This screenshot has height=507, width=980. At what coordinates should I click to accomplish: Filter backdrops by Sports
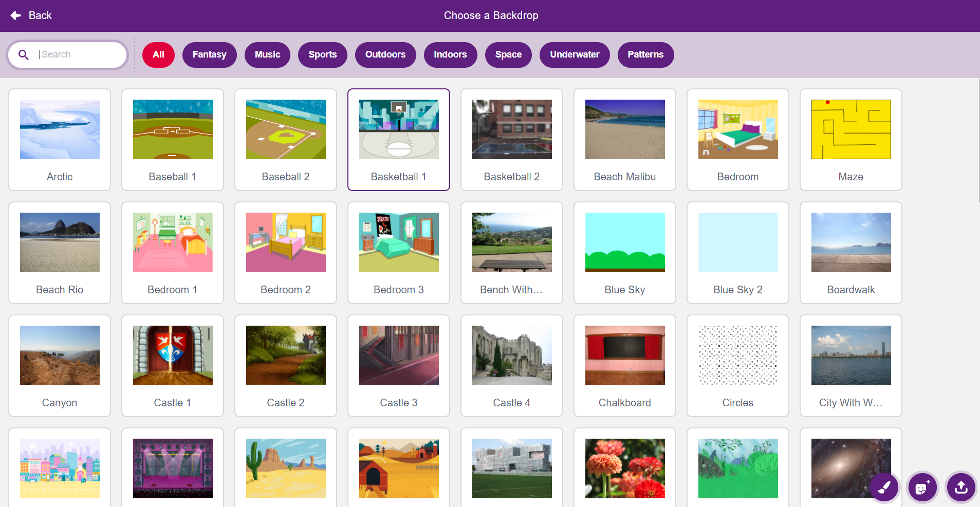tap(322, 54)
